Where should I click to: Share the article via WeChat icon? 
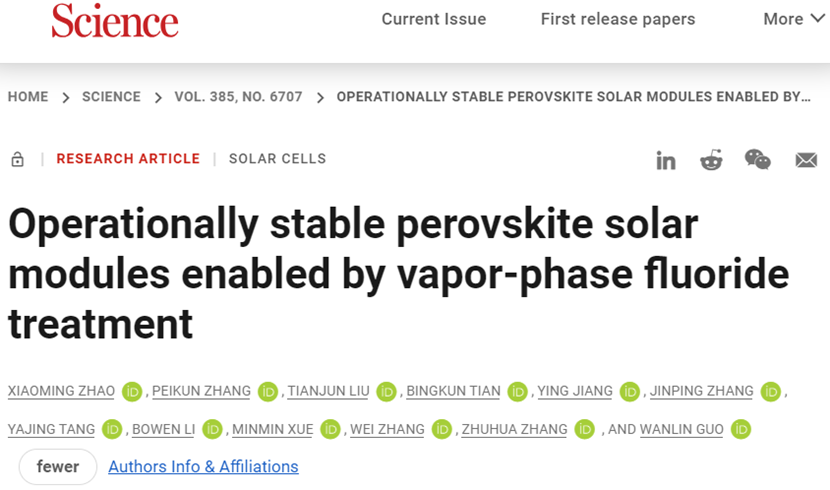point(757,159)
